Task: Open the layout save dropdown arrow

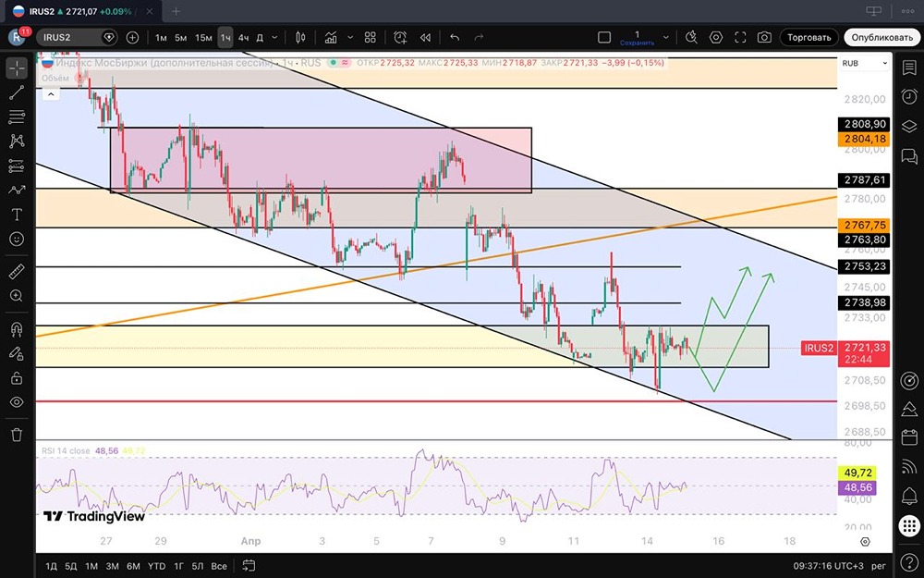Action: [x=666, y=37]
